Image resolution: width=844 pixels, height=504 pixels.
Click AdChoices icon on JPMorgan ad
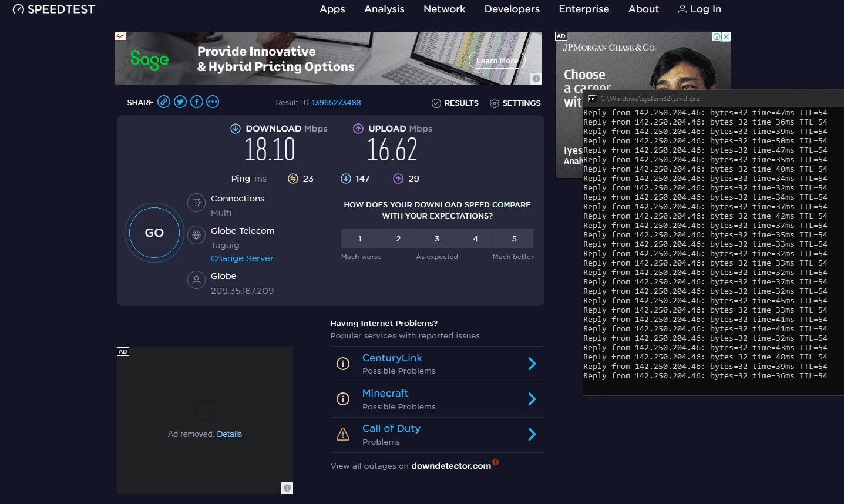pyautogui.click(x=717, y=36)
